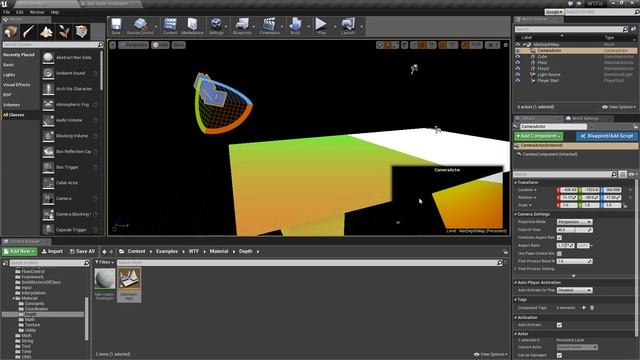Open the Content Browser Filters dropdown
Image resolution: width=640 pixels, height=360 pixels.
click(104, 262)
